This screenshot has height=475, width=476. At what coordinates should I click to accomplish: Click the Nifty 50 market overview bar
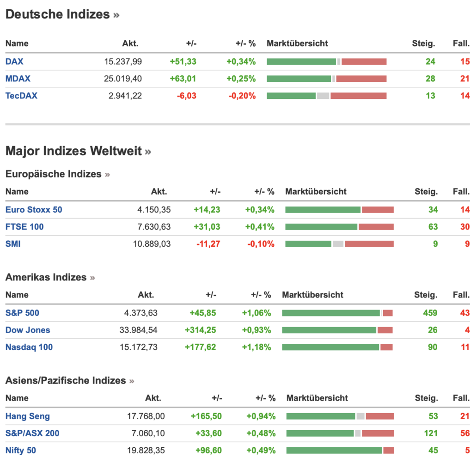pyautogui.click(x=340, y=450)
